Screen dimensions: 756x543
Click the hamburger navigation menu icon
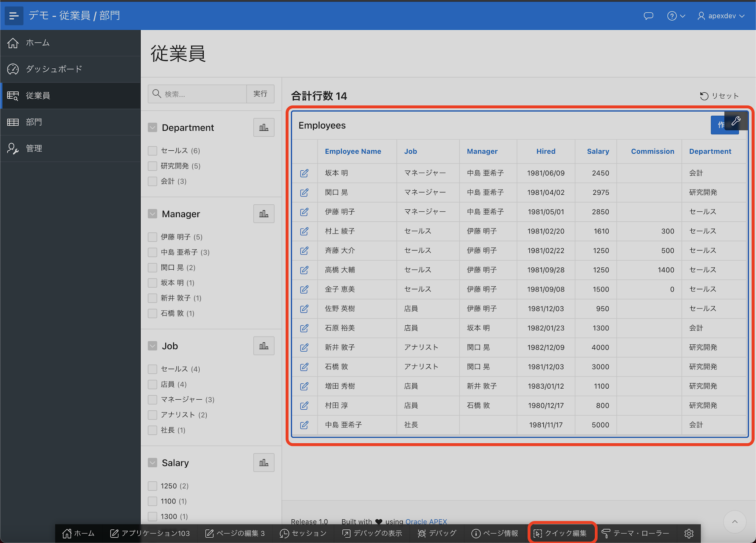(x=14, y=16)
